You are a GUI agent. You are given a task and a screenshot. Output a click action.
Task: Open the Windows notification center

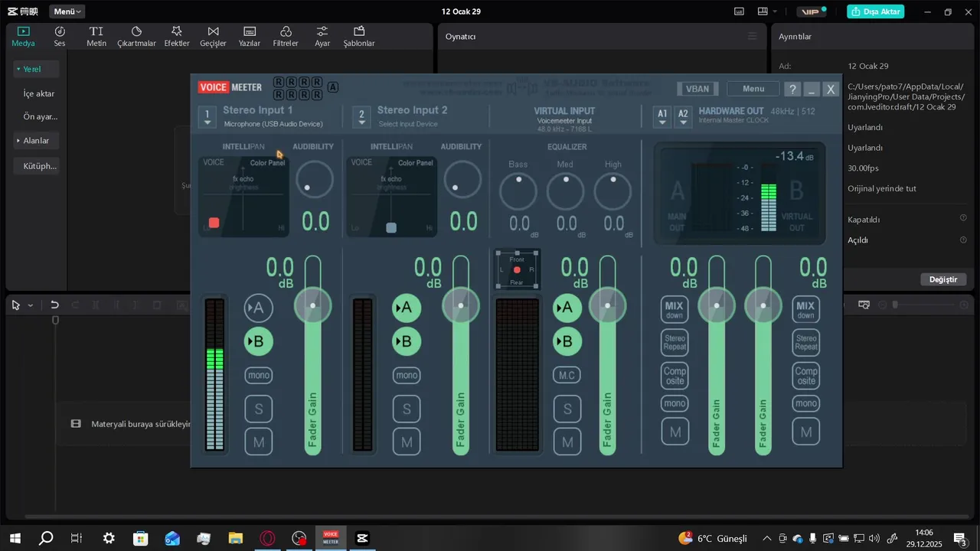click(959, 538)
